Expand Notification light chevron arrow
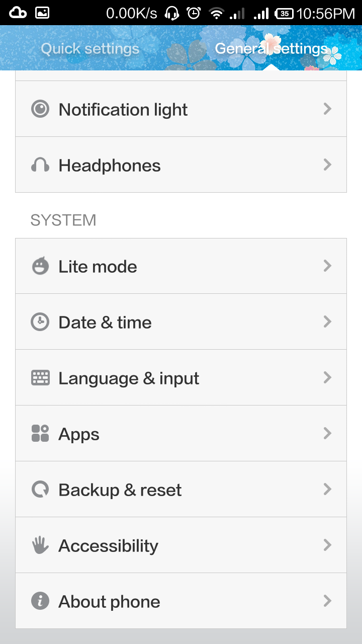This screenshot has height=644, width=362. (x=327, y=109)
